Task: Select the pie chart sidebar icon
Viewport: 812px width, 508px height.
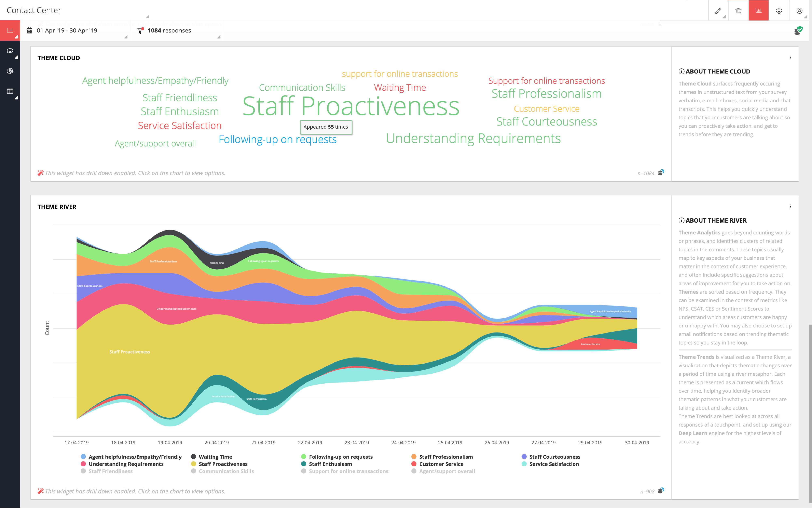Action: click(10, 71)
